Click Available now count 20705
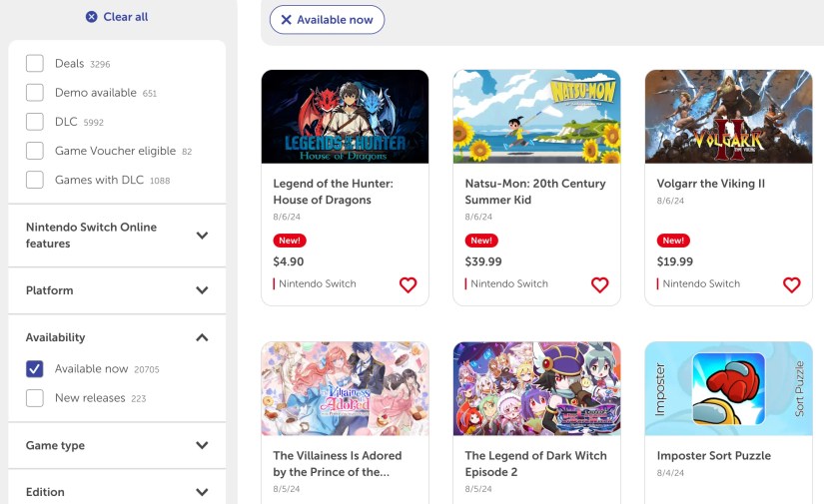Viewport: 824px width, 504px height. pos(147,369)
